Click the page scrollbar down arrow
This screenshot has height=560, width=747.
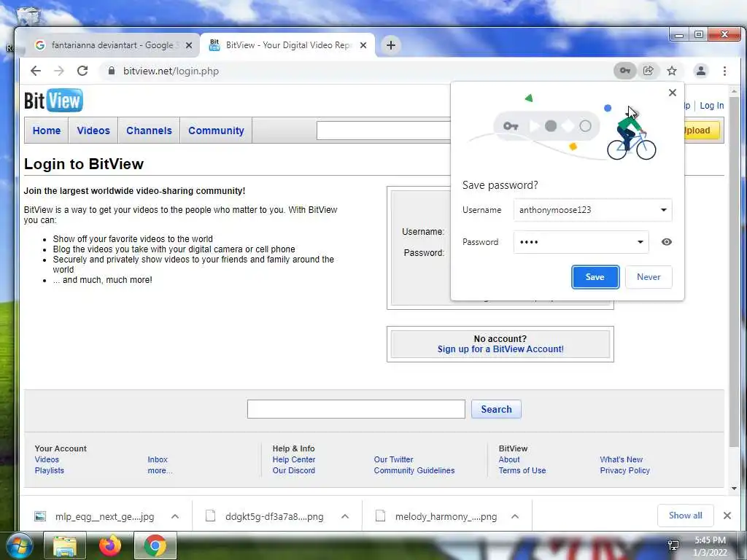click(734, 488)
